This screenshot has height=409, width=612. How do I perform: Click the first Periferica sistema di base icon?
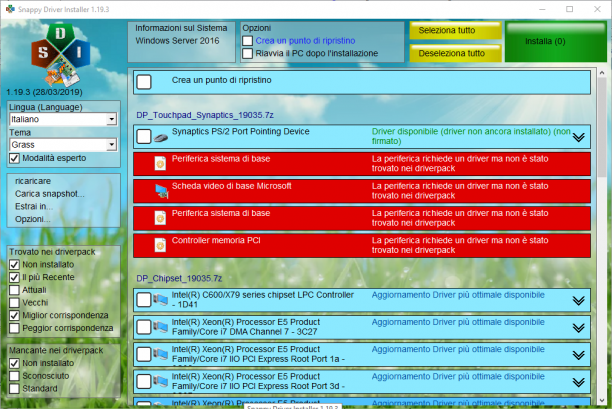[x=160, y=164]
